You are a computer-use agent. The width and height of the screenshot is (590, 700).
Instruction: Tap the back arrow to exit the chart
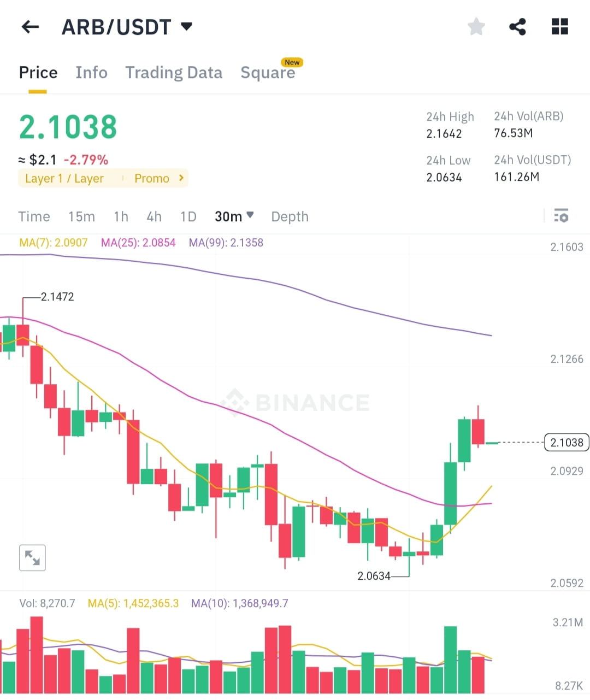point(29,26)
